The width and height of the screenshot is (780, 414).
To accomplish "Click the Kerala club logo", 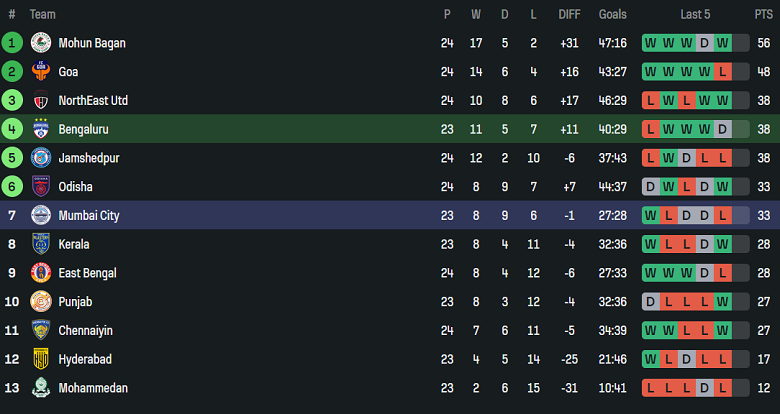I will tap(41, 244).
